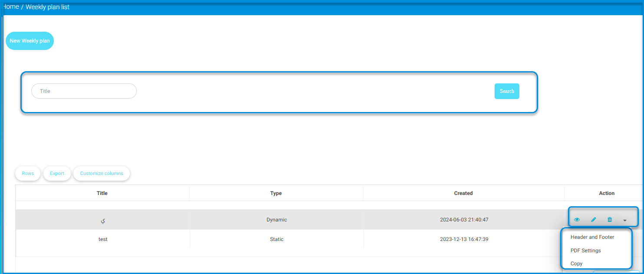This screenshot has width=644, height=274.
Task: Select the 'test' title cell
Action: [x=103, y=239]
